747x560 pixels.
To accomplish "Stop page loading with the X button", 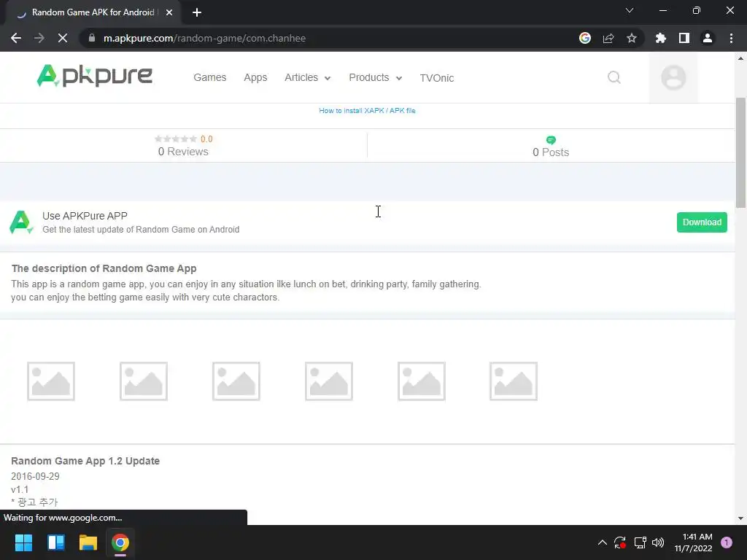I will (63, 38).
